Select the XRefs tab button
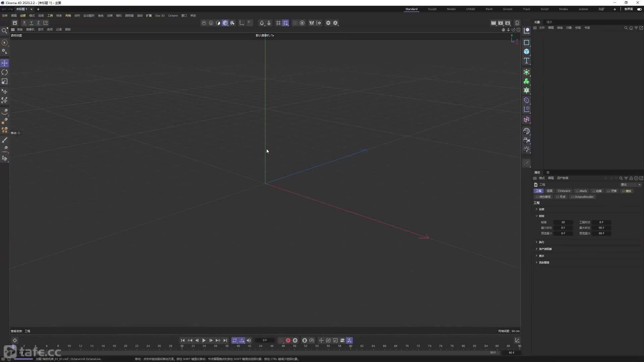The height and width of the screenshot is (362, 644). [582, 191]
